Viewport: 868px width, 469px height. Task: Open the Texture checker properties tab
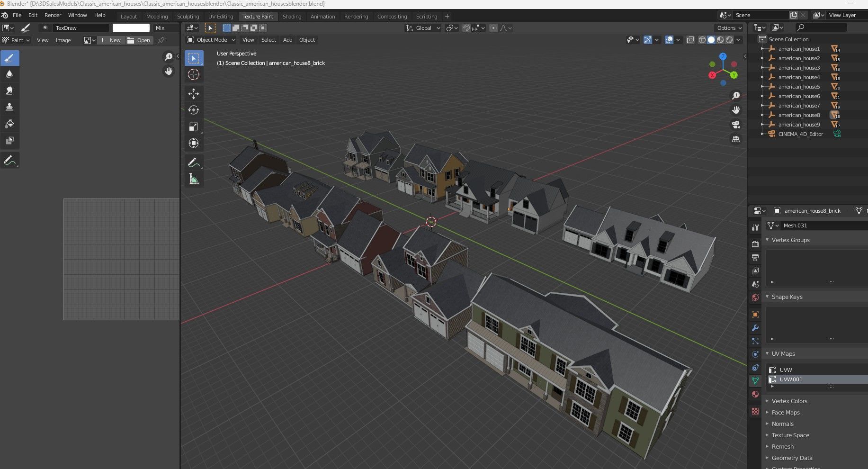[x=755, y=412]
